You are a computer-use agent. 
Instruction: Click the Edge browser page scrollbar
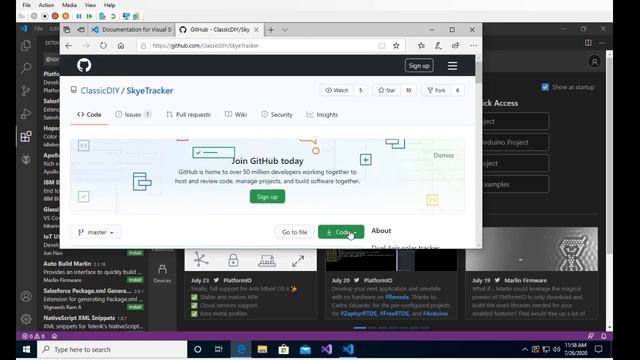[478, 151]
